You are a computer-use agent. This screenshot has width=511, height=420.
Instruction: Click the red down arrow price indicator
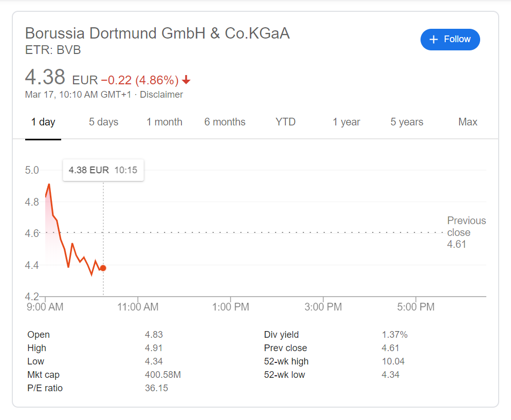click(x=186, y=80)
